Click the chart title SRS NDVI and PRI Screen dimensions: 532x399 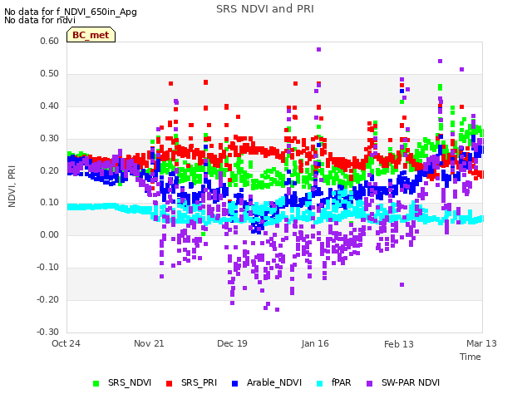pos(265,9)
